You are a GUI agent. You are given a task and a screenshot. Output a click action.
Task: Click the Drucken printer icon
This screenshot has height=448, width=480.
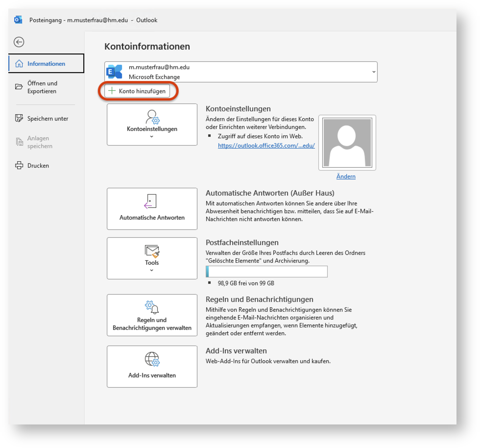click(19, 166)
